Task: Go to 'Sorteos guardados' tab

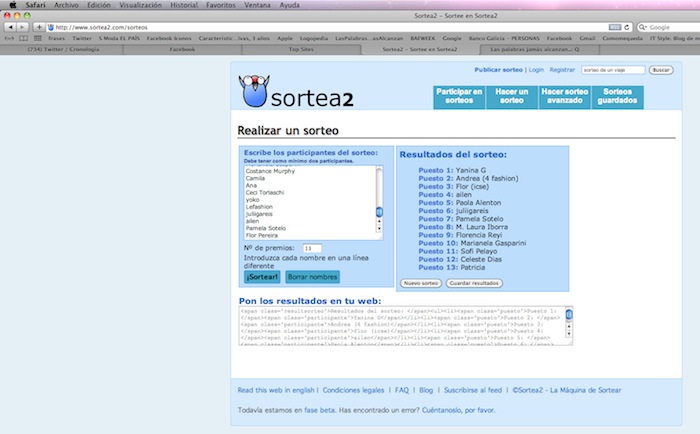Action: pos(616,96)
